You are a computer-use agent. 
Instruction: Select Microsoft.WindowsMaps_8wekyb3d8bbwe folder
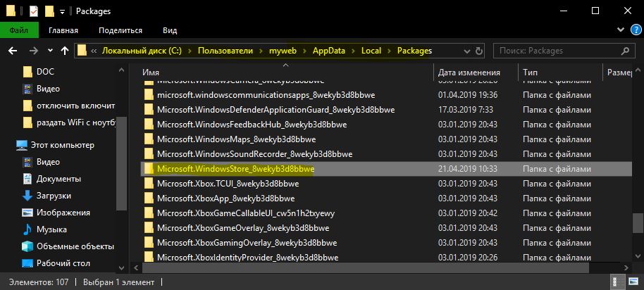(237, 139)
